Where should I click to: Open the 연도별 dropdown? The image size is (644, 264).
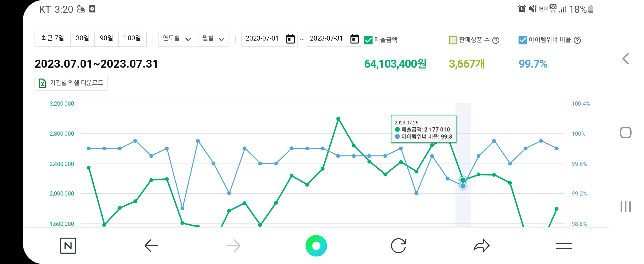click(x=177, y=39)
